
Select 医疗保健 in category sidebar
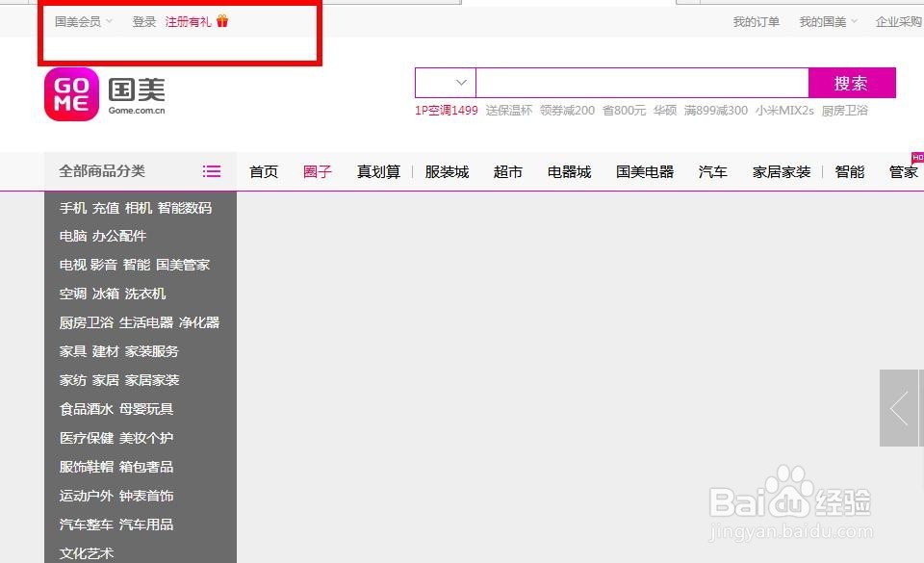(87, 438)
